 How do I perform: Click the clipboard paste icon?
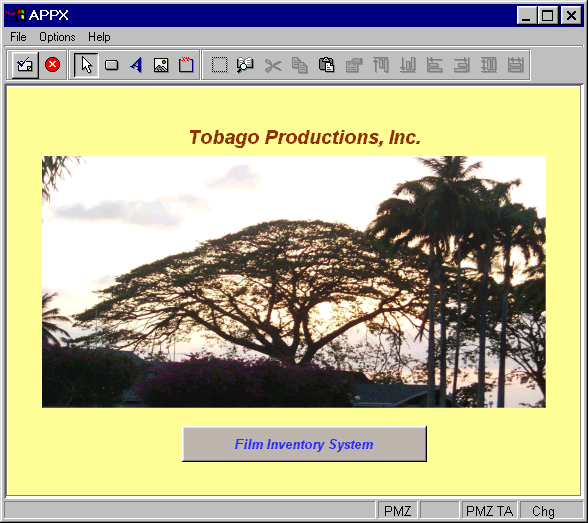(x=327, y=65)
